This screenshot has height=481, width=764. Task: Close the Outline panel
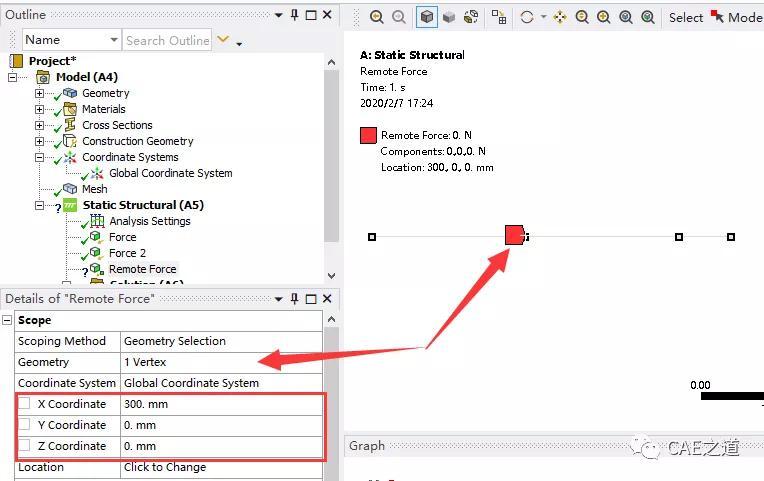point(327,15)
